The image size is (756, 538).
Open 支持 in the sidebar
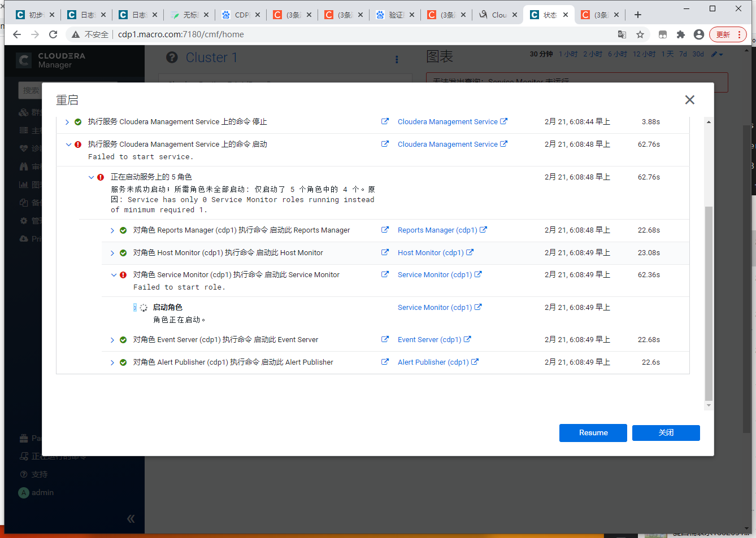[34, 474]
